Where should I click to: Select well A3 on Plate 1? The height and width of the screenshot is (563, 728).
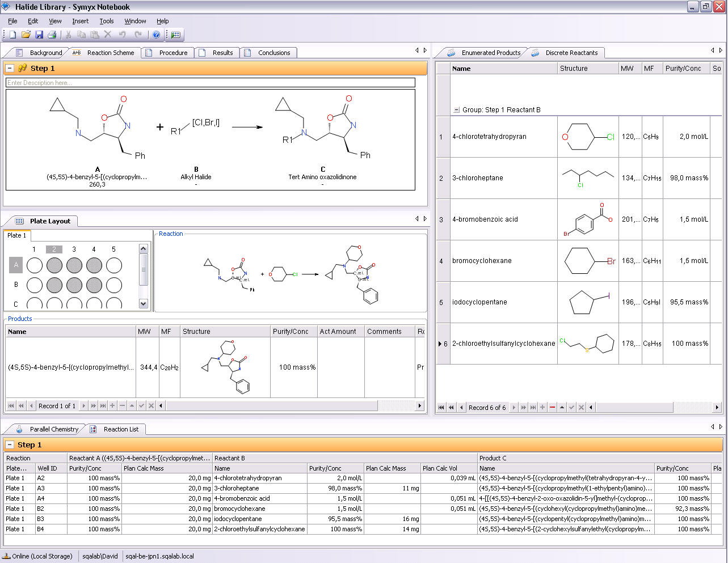pyautogui.click(x=74, y=265)
